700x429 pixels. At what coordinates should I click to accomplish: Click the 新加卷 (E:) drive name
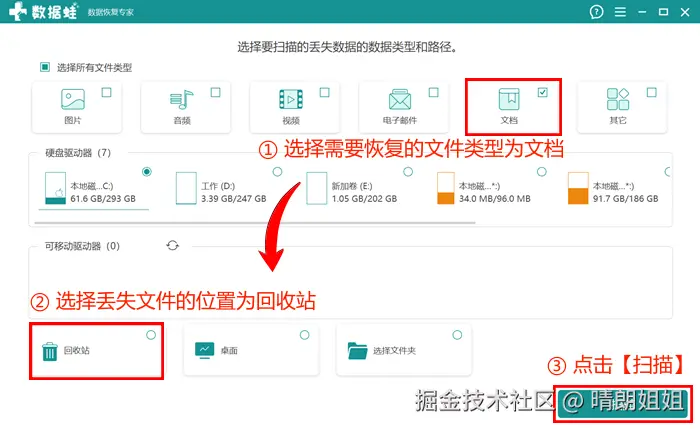(352, 186)
